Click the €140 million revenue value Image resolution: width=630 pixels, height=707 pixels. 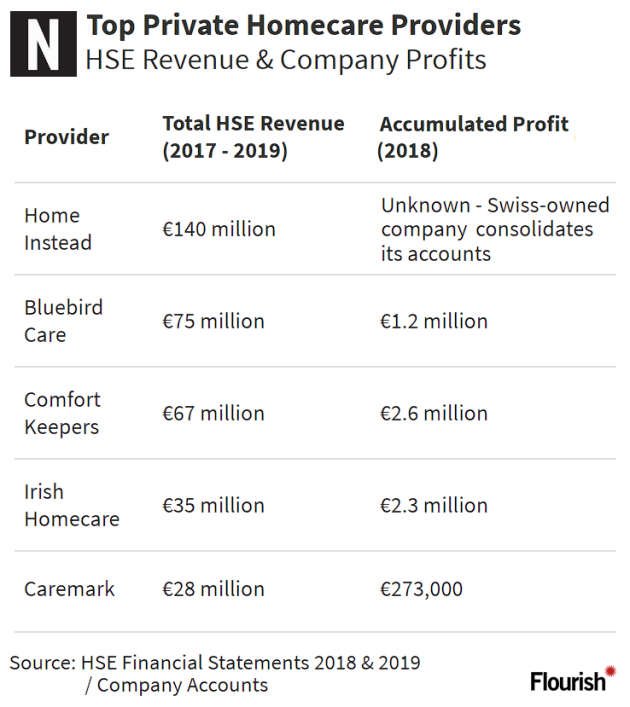tap(219, 229)
